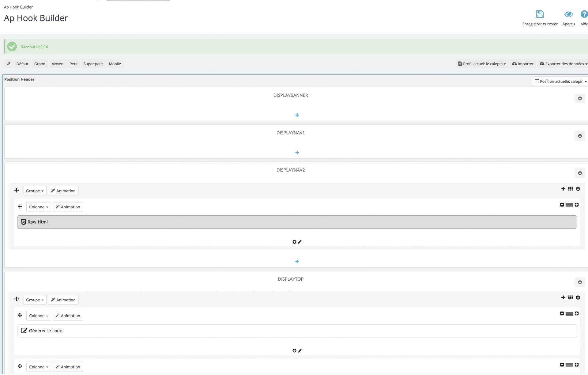The width and height of the screenshot is (588, 375).
Task: Click add-widget plus circle below Générer le code
Action: click(x=294, y=351)
